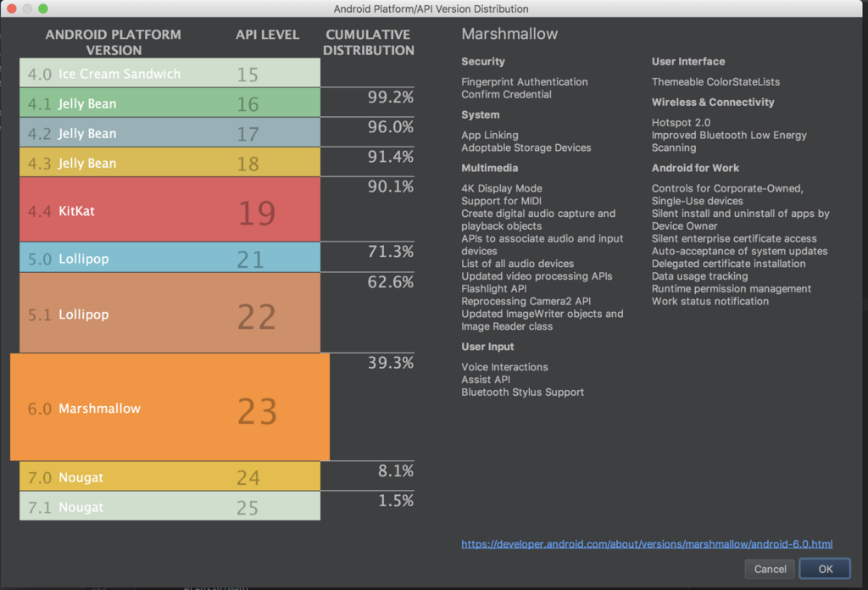Click the Marshmallow heading in details panel
868x590 pixels.
tap(509, 34)
